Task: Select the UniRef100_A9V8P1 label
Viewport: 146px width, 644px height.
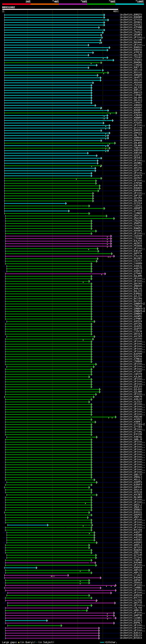Action: point(131,231)
